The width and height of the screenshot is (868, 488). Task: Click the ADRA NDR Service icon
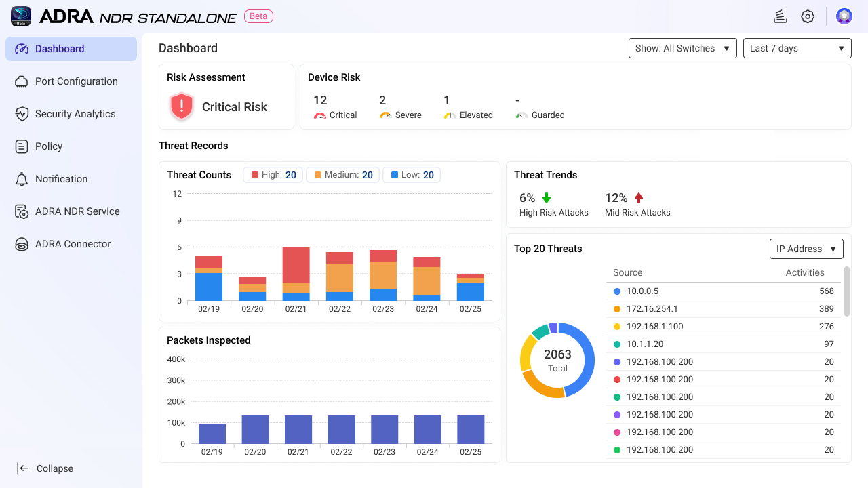click(x=22, y=211)
